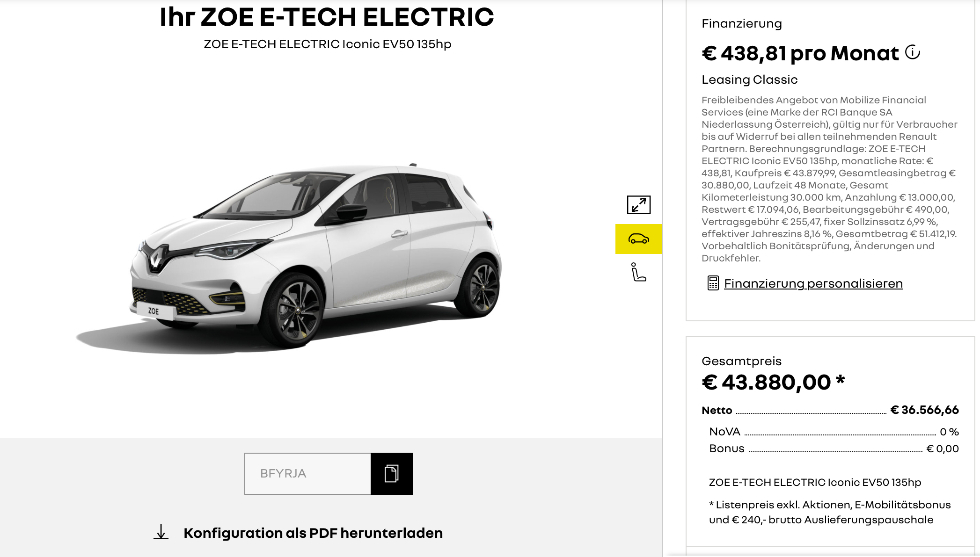Click the download arrow icon for the PDF

click(161, 532)
